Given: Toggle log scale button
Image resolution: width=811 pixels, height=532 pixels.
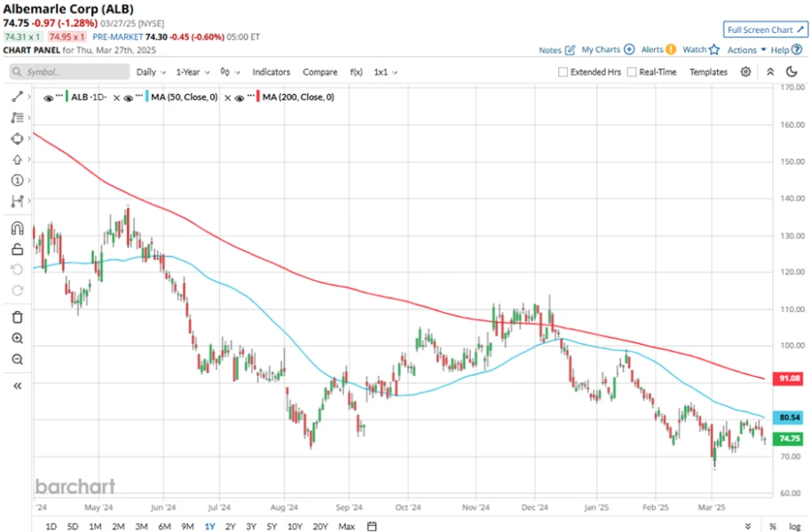Looking at the screenshot, I should click(794, 527).
